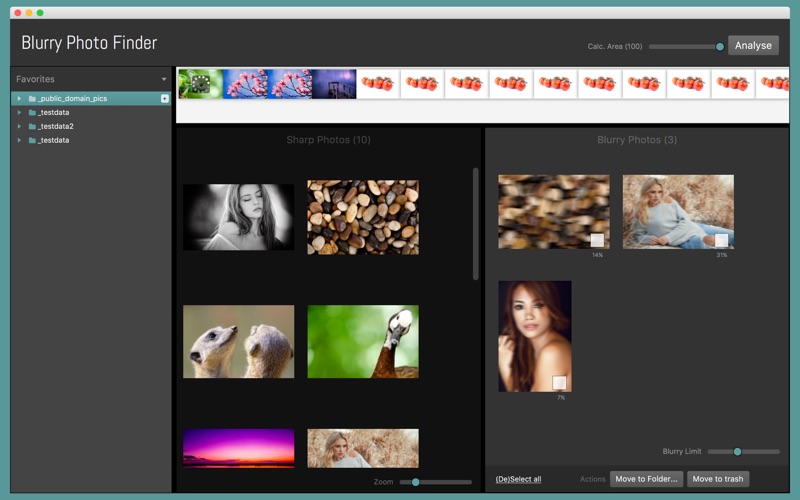This screenshot has height=500, width=800.
Task: Tick the checkbox on the 7% blurry portrait
Action: [559, 382]
